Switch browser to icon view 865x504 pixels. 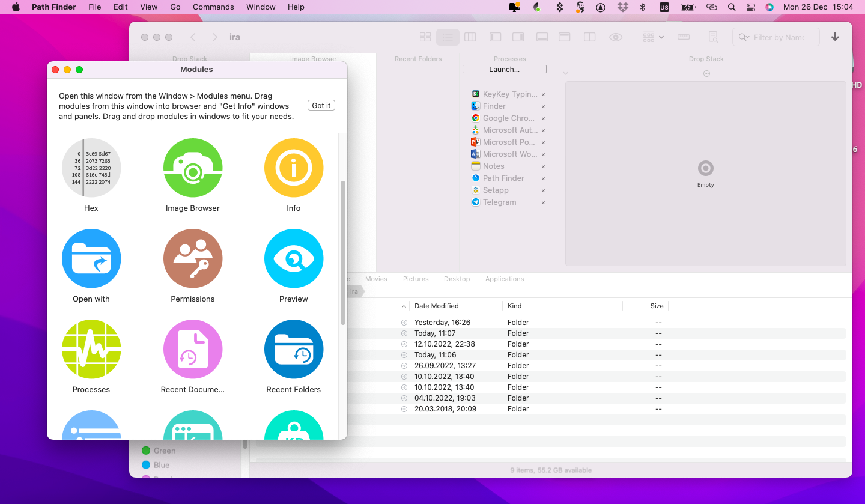click(x=425, y=37)
